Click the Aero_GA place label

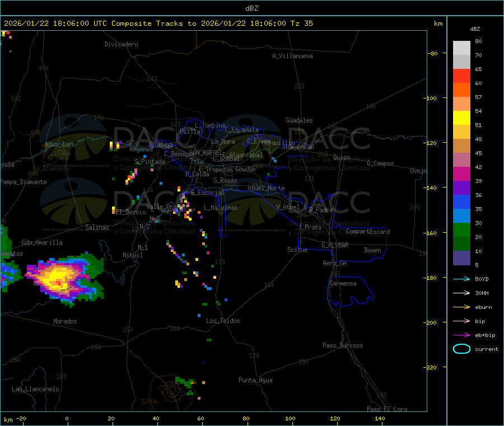[x=335, y=263]
